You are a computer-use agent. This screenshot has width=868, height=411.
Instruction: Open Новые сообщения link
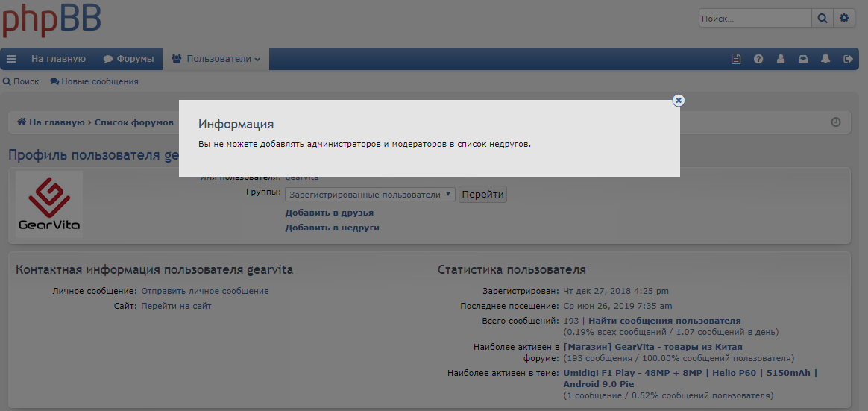(94, 81)
